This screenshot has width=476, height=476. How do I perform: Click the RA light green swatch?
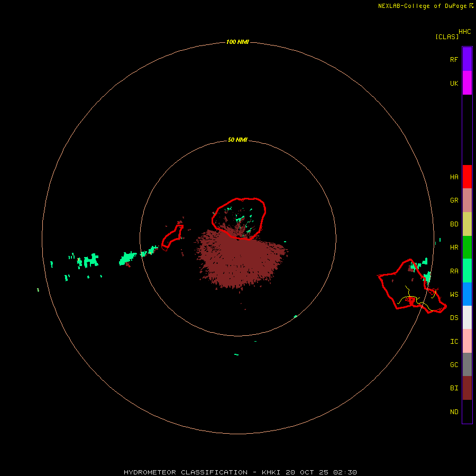tap(467, 271)
